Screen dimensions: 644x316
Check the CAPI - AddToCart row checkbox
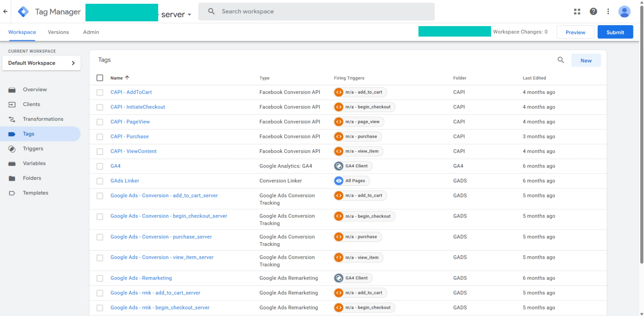tap(100, 92)
